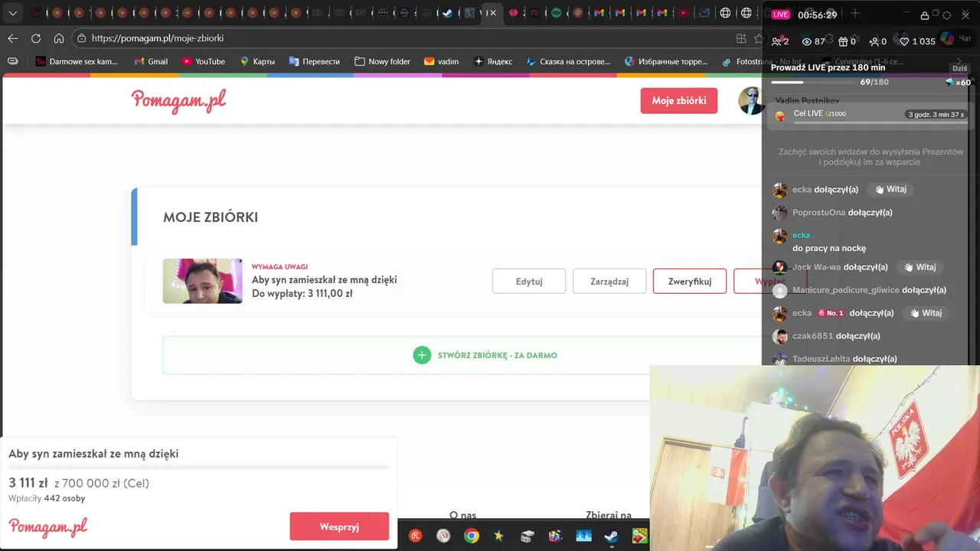This screenshot has width=980, height=551.
Task: Open the O nas footer heading
Action: [x=463, y=516]
